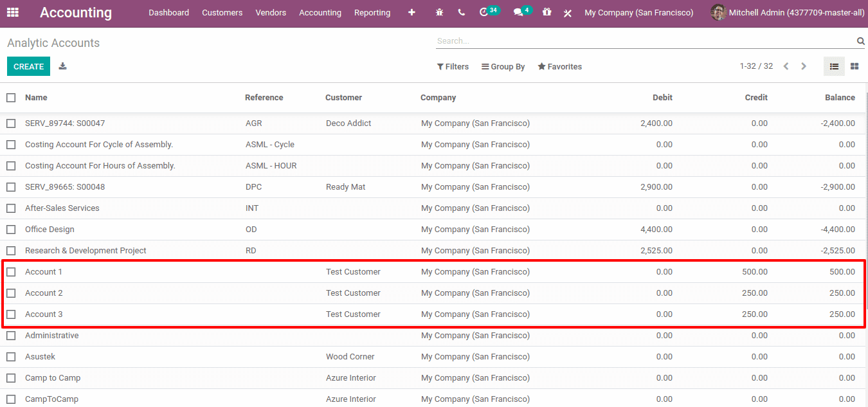Click the -2,525.00 balance value
This screenshot has height=407, width=868.
838,251
